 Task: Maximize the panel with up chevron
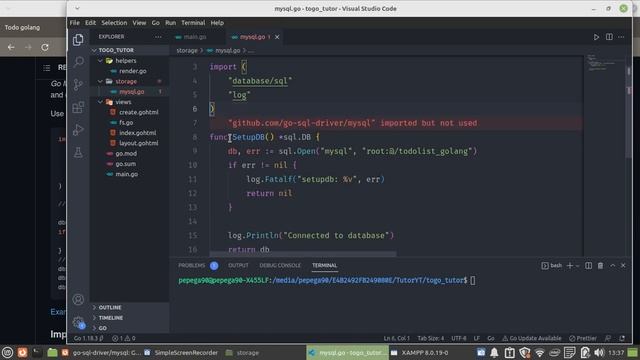coord(613,265)
